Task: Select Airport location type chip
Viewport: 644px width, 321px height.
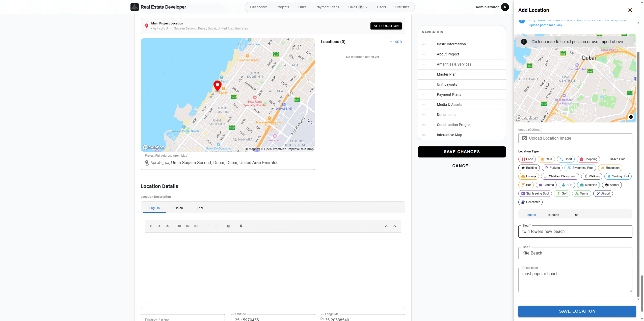Action: (x=603, y=194)
